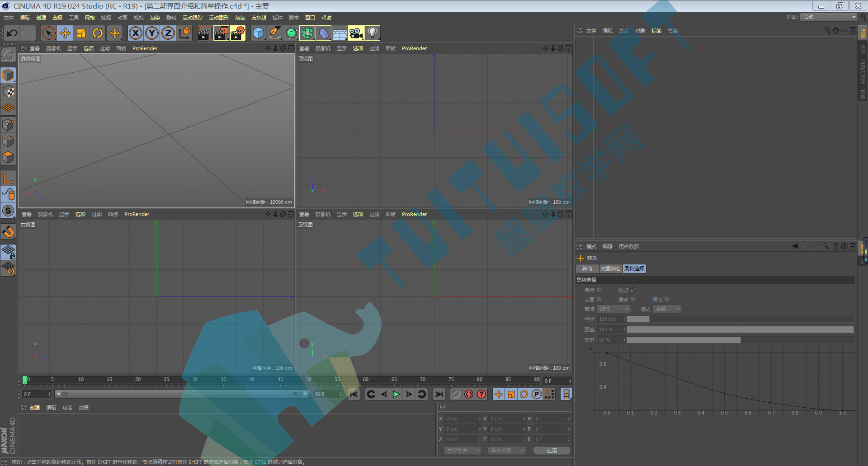
Task: Add a Cube primitive object
Action: click(258, 33)
